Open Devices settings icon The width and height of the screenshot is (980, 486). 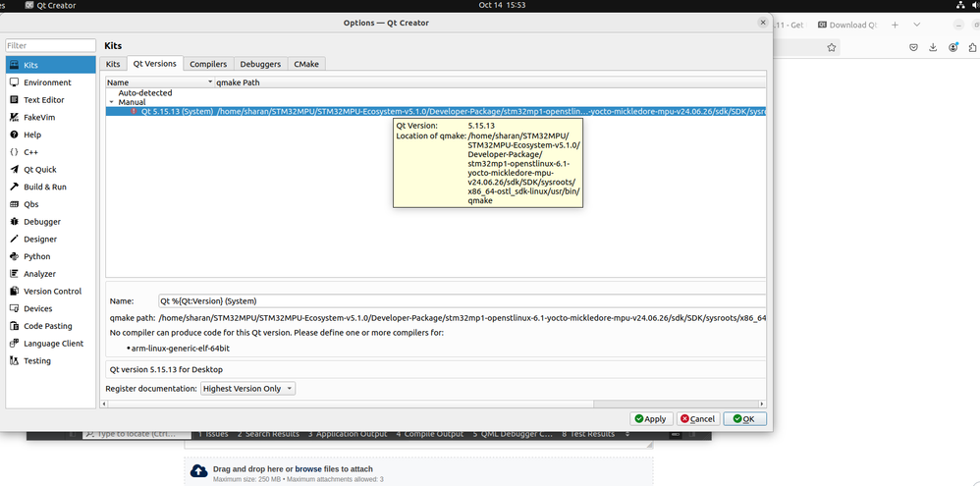click(15, 308)
